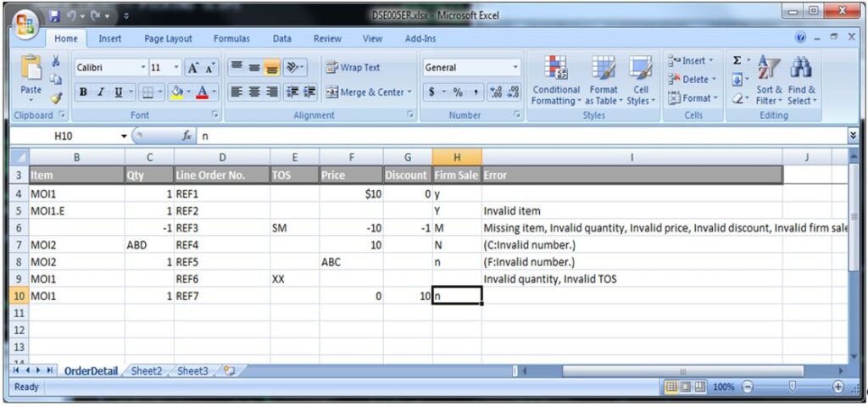Click Format cells button
This screenshot has height=407, width=868.
click(x=693, y=98)
